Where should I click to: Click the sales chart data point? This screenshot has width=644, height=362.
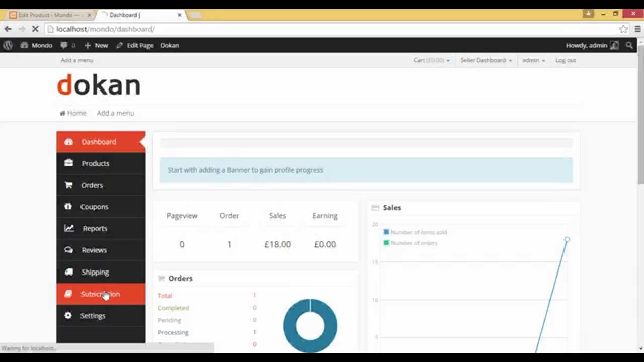tap(567, 240)
